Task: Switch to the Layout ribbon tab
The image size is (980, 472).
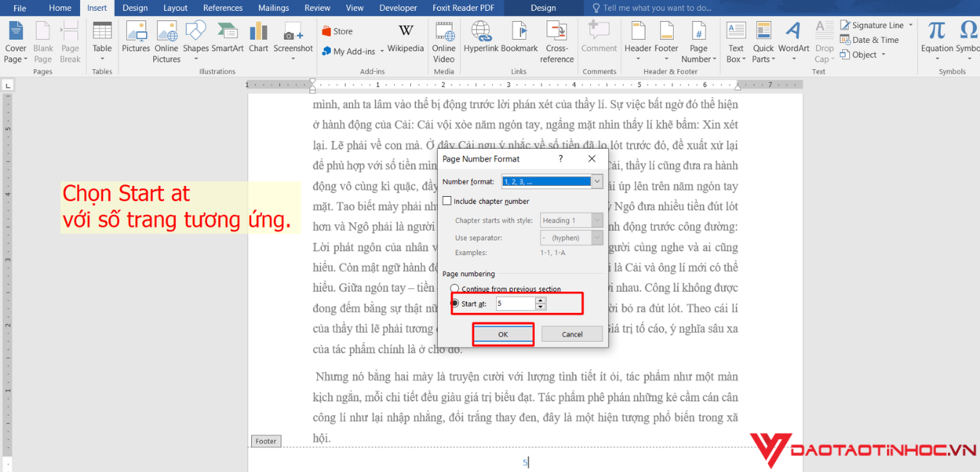Action: [x=175, y=8]
